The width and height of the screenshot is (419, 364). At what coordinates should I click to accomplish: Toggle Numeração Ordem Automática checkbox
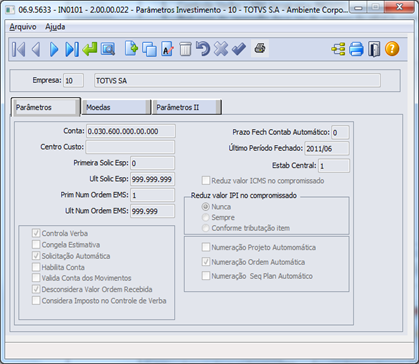click(206, 262)
